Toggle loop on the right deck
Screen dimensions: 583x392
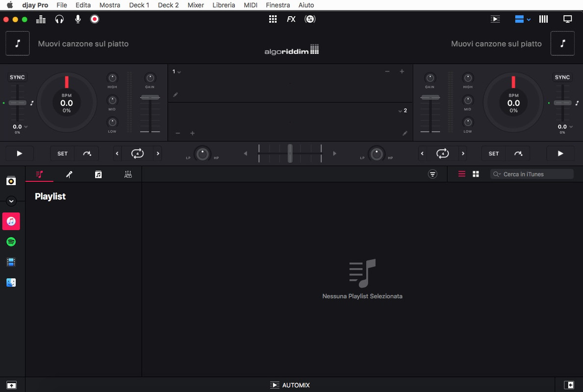[442, 153]
